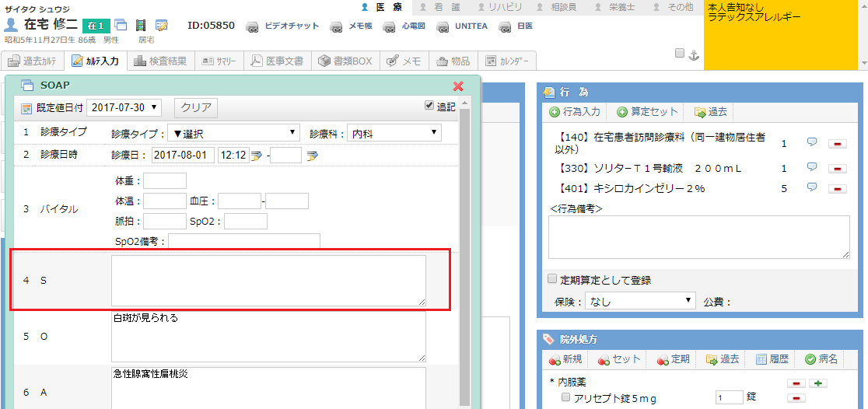
Task: Open the 保険 なし dropdown
Action: click(640, 302)
